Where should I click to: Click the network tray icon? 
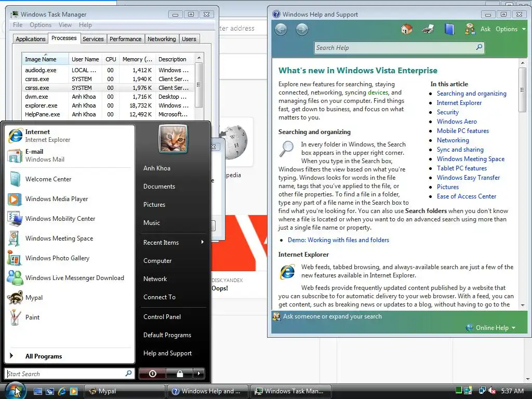coord(482,391)
